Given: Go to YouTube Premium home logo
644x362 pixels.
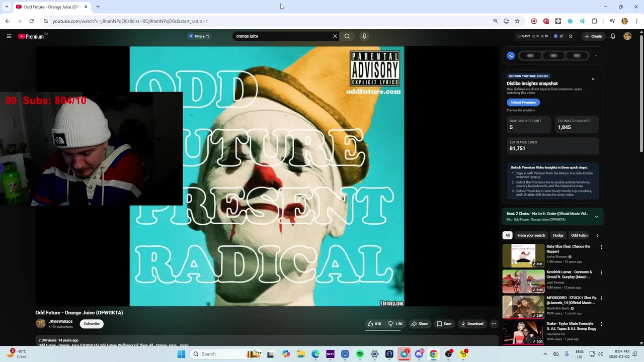Looking at the screenshot, I should [x=31, y=36].
